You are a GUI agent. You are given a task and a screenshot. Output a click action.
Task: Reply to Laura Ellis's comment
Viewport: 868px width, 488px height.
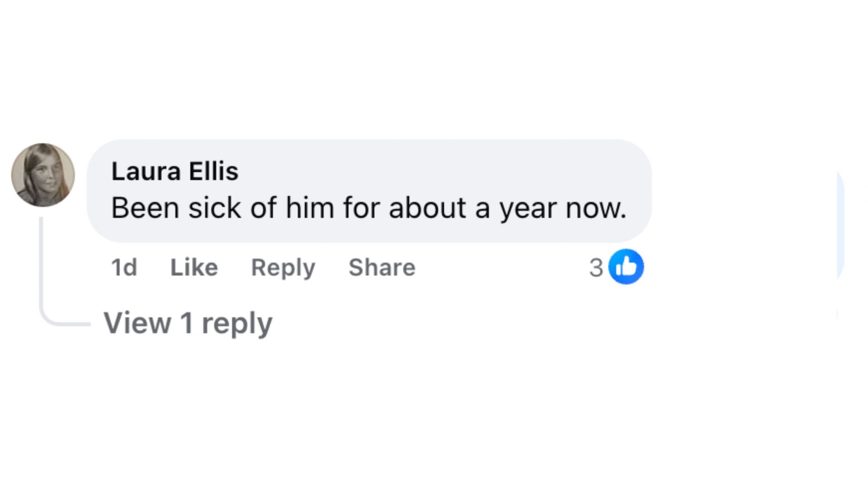coord(283,267)
